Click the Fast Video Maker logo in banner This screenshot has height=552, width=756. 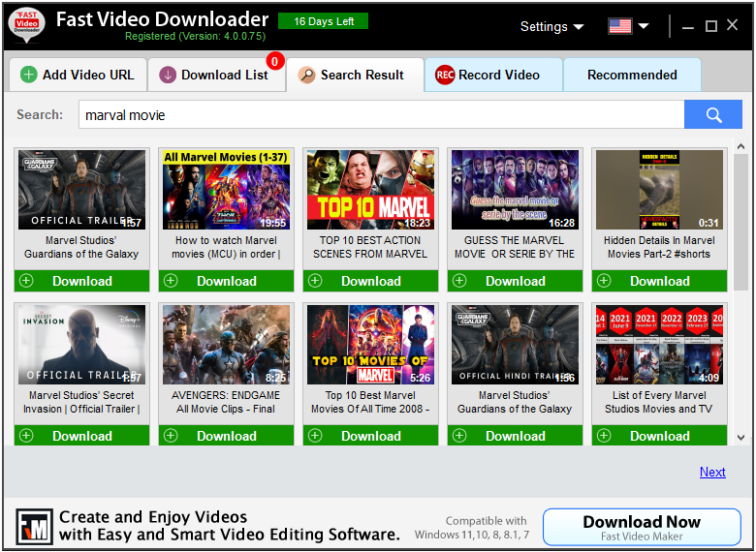click(34, 526)
